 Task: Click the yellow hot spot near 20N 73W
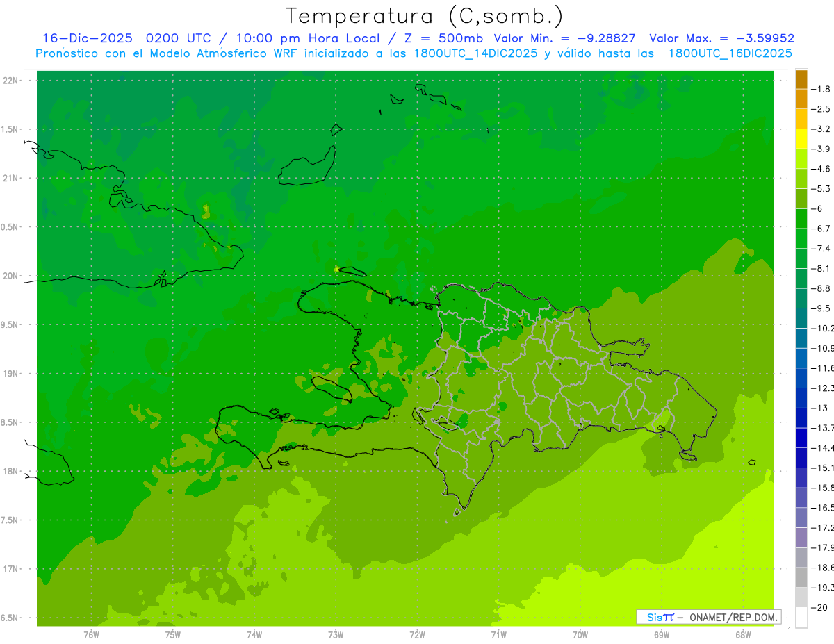[336, 268]
